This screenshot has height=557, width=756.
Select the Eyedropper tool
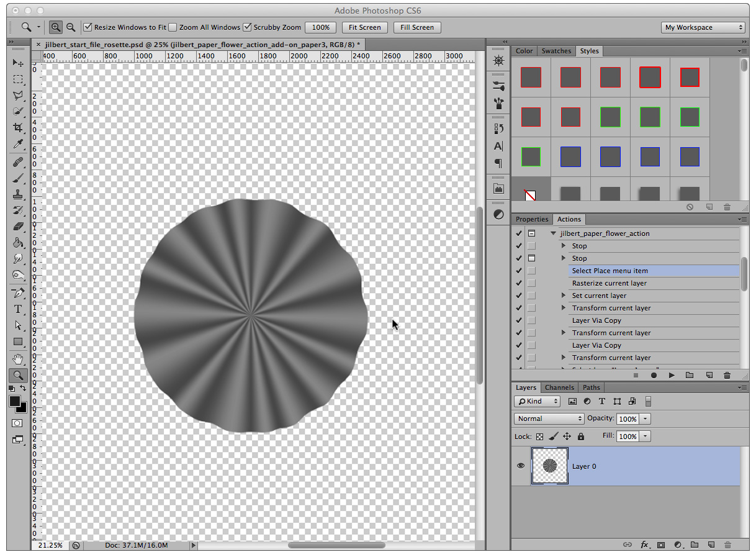pos(18,144)
